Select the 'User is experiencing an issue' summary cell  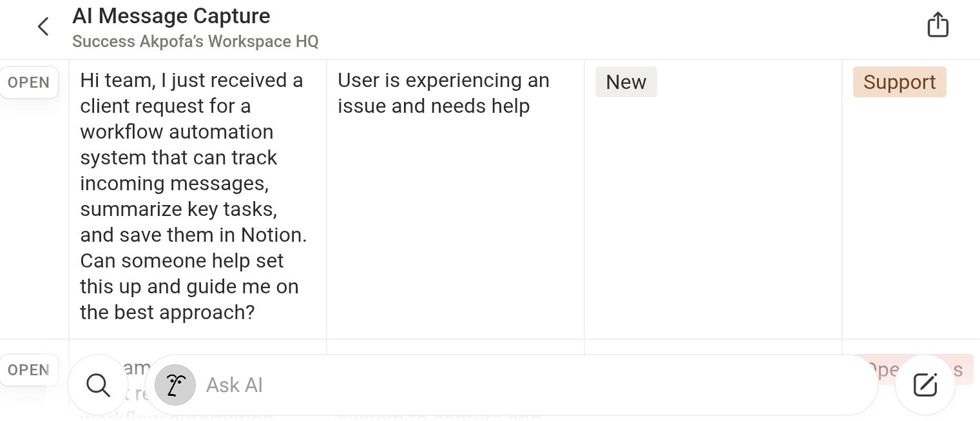443,93
